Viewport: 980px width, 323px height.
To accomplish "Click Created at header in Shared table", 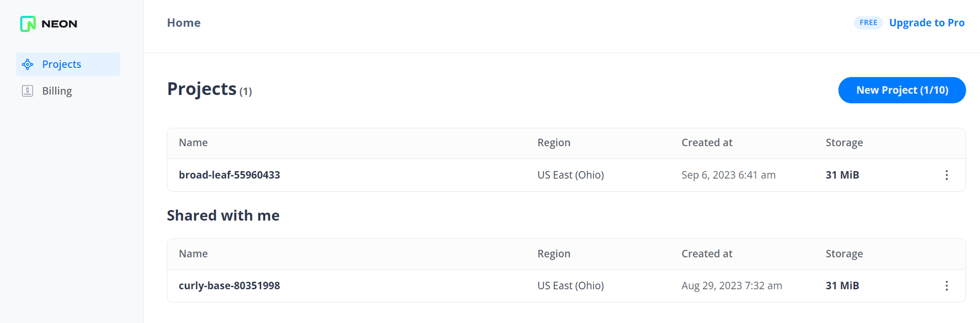I will (x=707, y=253).
